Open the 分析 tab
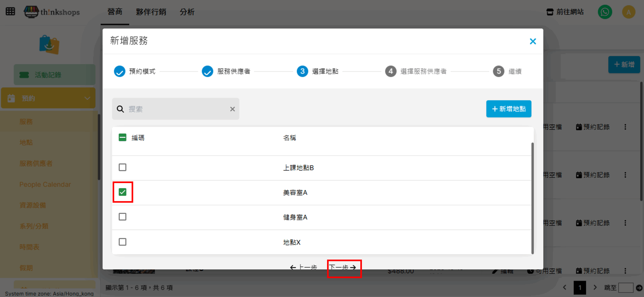 pyautogui.click(x=187, y=12)
